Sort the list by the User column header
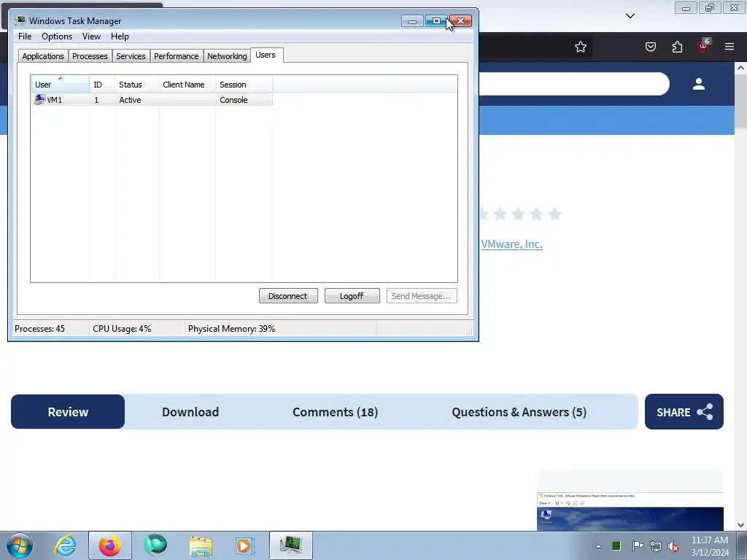Image resolution: width=747 pixels, height=560 pixels. point(60,85)
